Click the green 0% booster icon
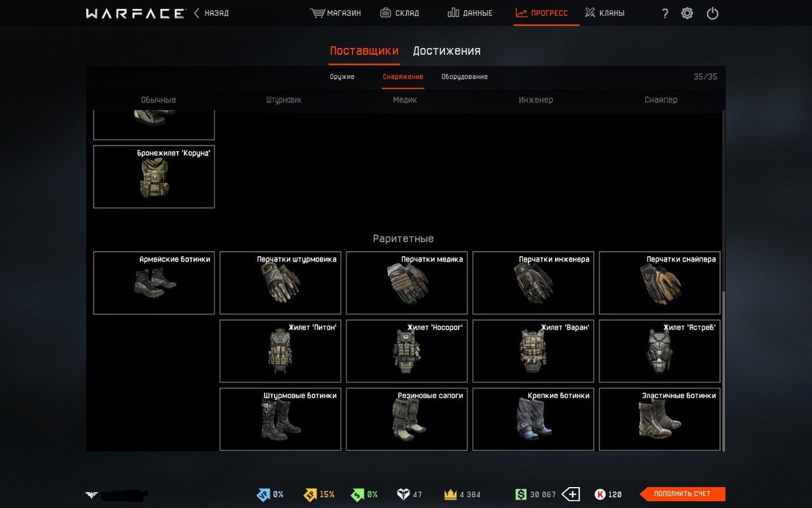 coord(358,494)
